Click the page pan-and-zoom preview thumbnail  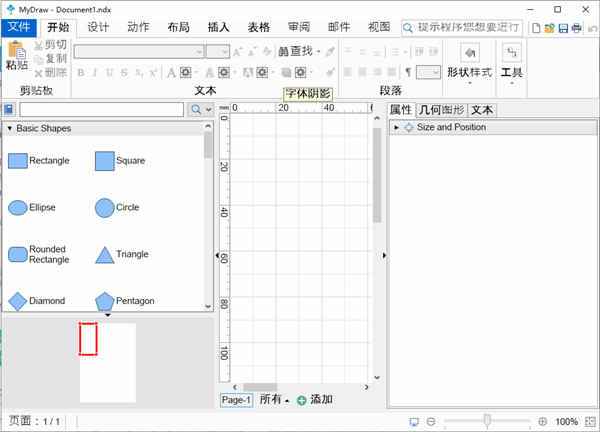(108, 363)
